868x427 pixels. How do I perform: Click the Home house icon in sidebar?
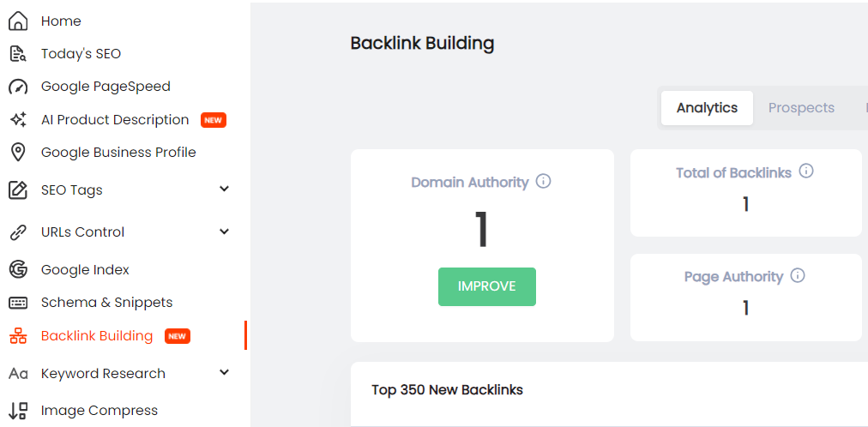[18, 21]
